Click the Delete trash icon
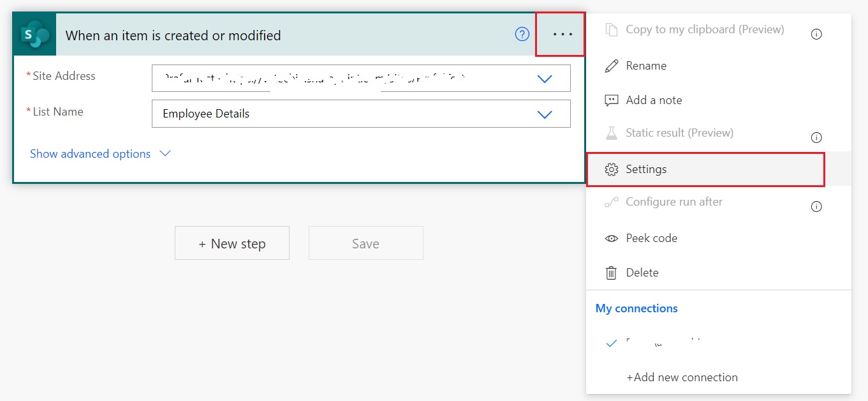868x401 pixels. pyautogui.click(x=612, y=272)
